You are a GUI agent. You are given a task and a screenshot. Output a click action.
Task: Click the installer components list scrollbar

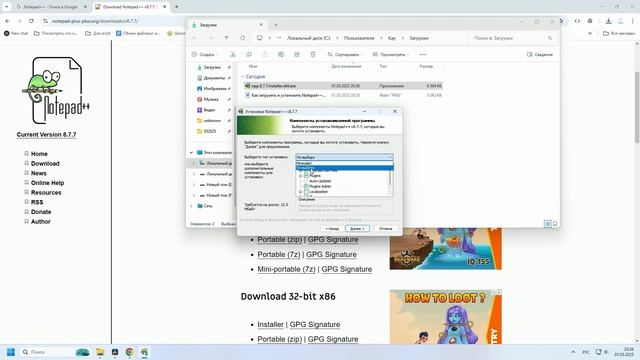pos(391,179)
